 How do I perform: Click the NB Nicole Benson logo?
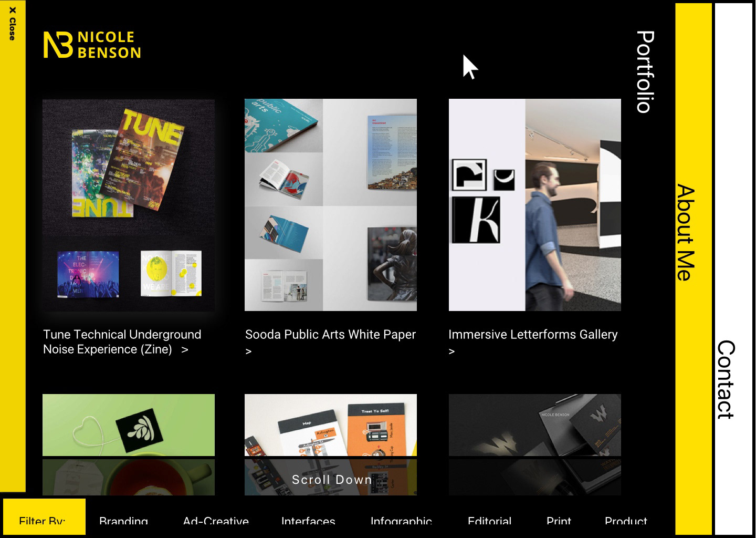pos(92,45)
